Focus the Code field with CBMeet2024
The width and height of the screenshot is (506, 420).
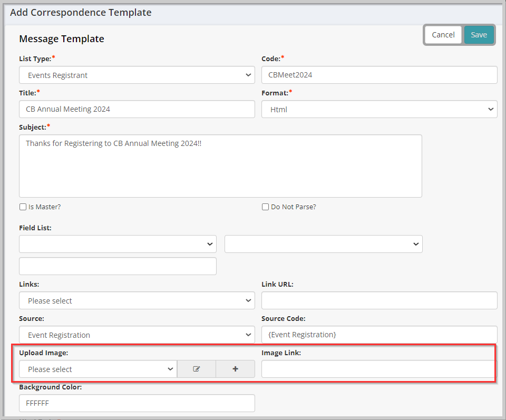[x=379, y=75]
